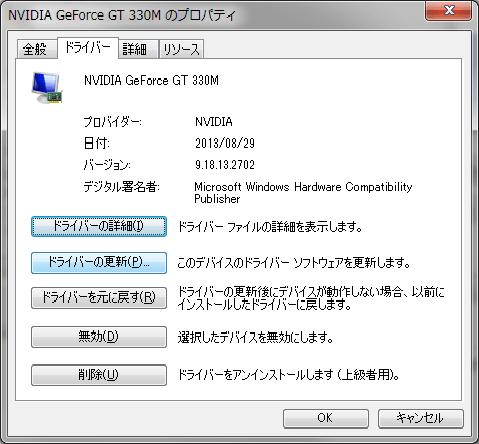Confirm with the OK button

coord(326,418)
